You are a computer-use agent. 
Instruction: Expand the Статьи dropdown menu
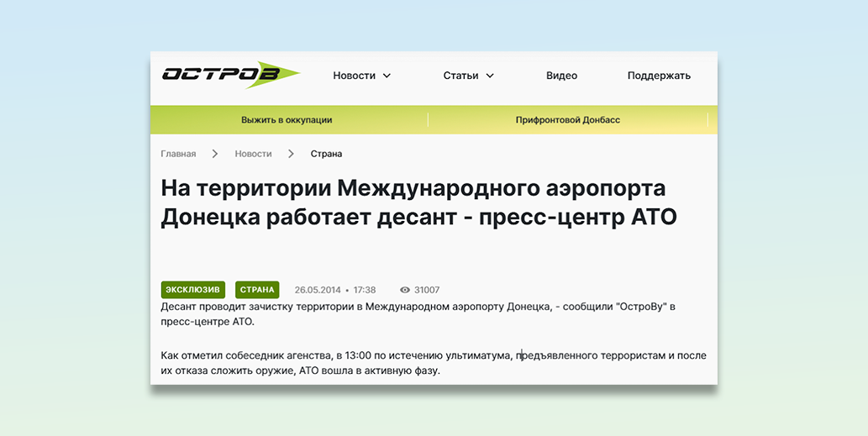tap(468, 76)
